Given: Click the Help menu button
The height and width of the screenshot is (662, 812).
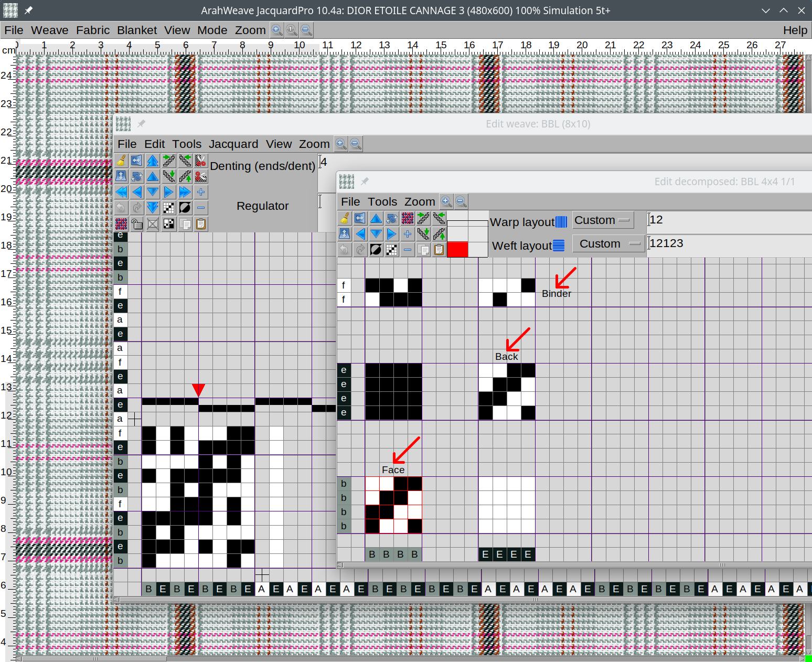Looking at the screenshot, I should click(795, 30).
